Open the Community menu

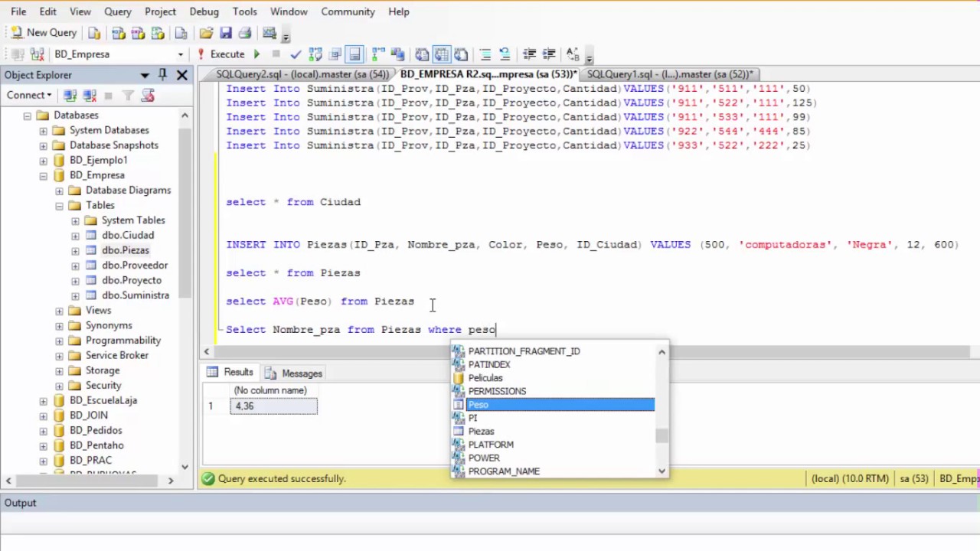coord(348,11)
